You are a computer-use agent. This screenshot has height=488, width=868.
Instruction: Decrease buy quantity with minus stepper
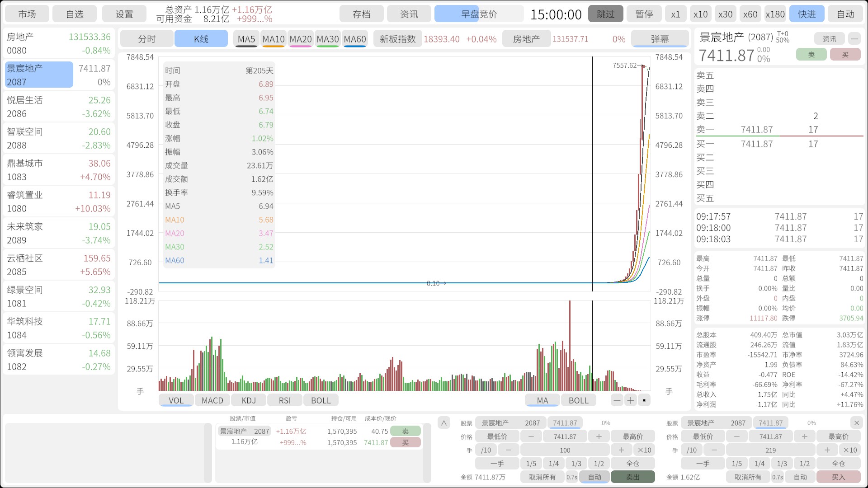pyautogui.click(x=714, y=450)
